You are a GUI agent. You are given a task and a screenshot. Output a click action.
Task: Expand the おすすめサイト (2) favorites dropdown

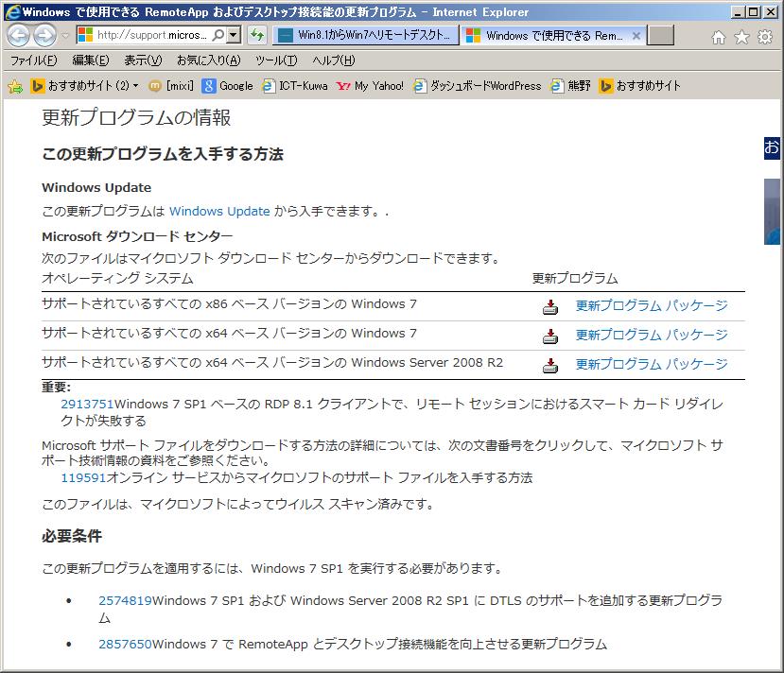coord(135,86)
